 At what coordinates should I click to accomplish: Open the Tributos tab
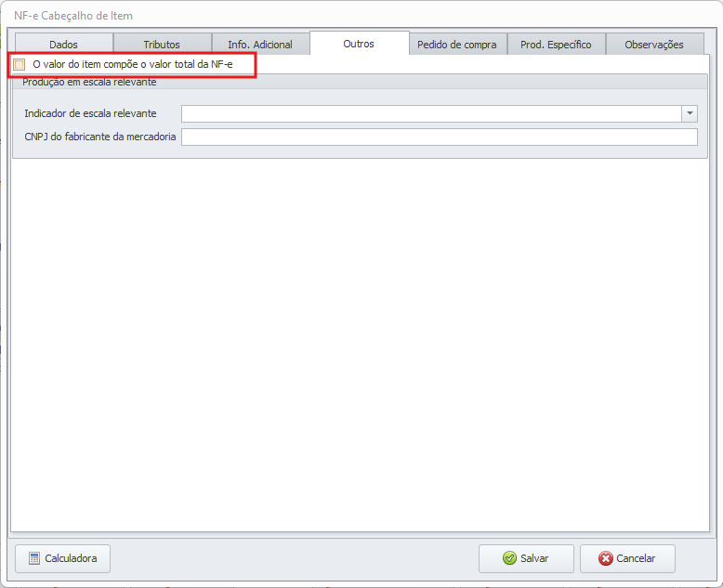coord(162,45)
